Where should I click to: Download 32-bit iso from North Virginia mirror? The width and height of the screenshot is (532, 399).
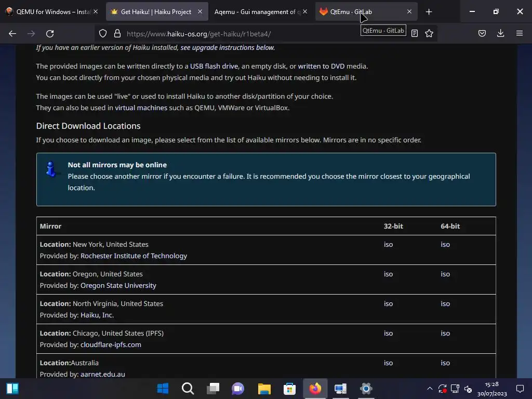point(388,303)
